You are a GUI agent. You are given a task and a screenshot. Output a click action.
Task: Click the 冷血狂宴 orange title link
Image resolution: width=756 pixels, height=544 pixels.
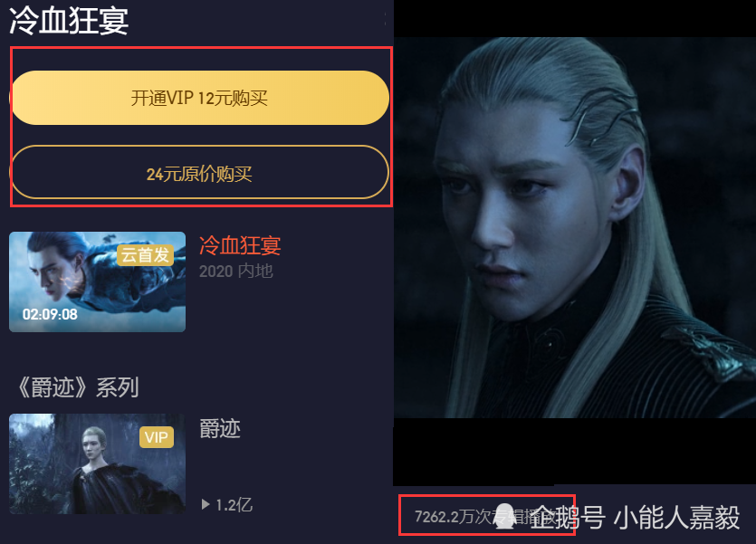click(240, 245)
